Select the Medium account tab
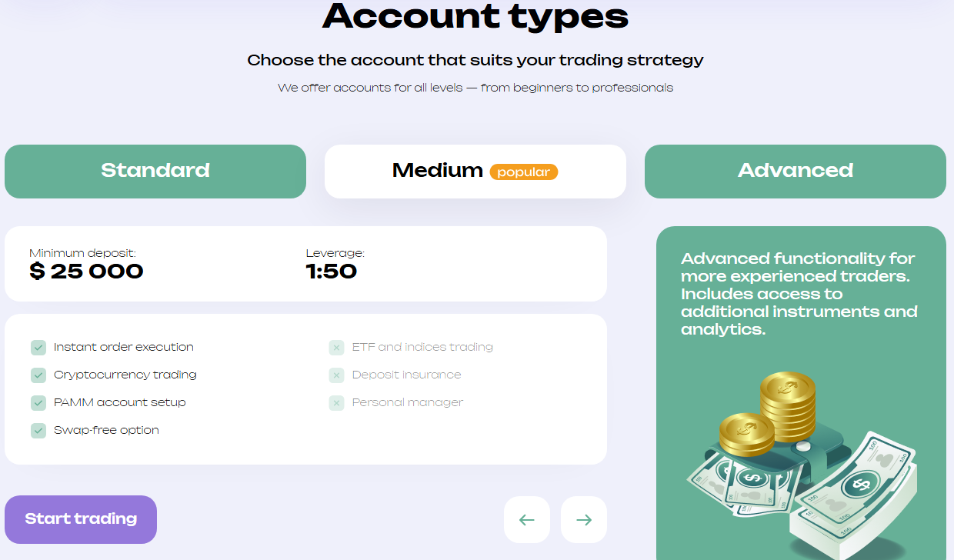The image size is (954, 560). pyautogui.click(x=475, y=172)
